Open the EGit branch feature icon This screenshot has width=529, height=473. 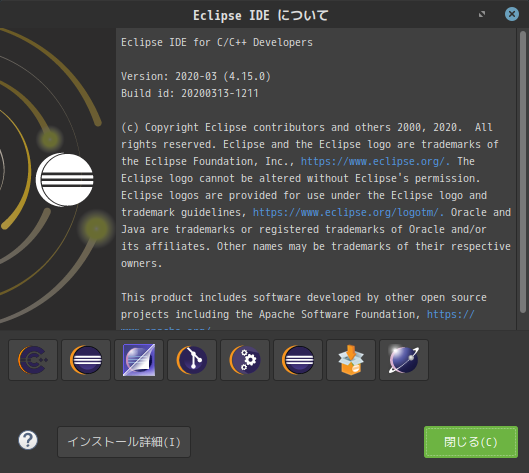pos(192,360)
